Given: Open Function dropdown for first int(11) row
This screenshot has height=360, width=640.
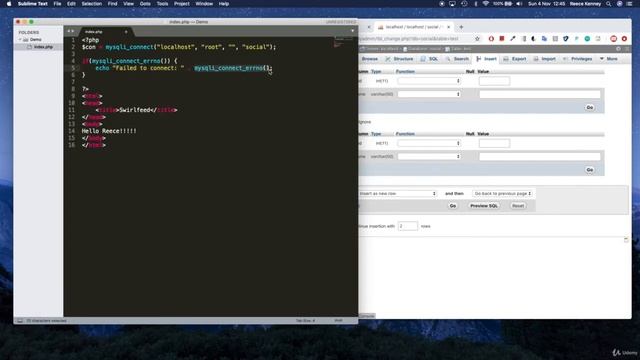Looking at the screenshot, I should 429,81.
